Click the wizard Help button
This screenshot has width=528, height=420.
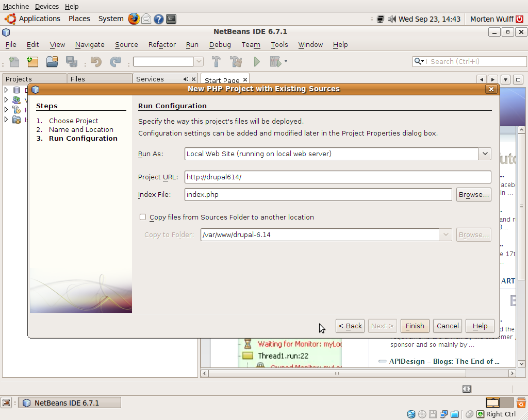click(480, 326)
